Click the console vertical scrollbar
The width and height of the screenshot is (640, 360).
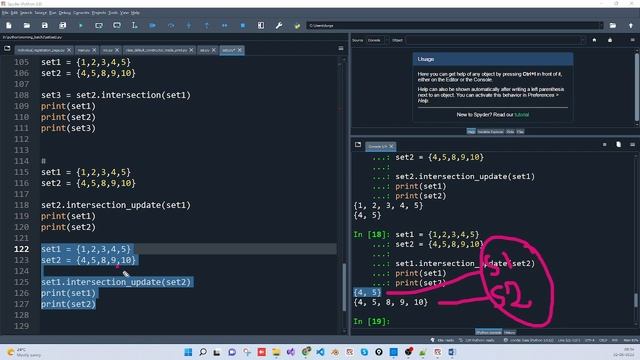[x=636, y=300]
